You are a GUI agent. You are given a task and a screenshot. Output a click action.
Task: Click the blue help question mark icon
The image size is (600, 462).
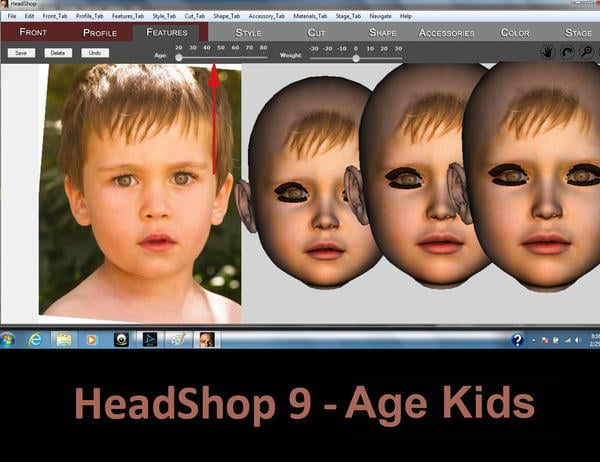click(517, 340)
